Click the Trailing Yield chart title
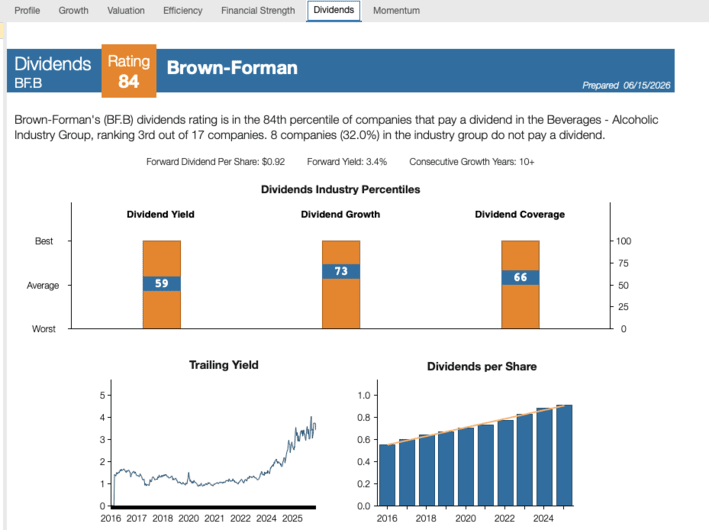This screenshot has width=709, height=530. (x=224, y=365)
